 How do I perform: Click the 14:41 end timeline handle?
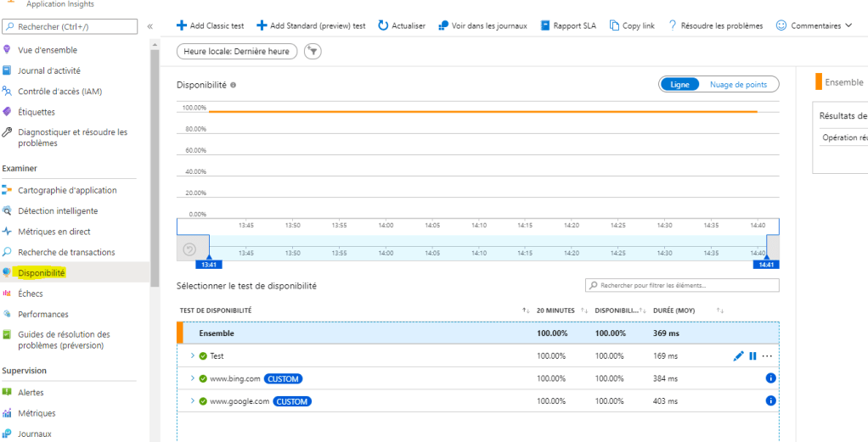[x=765, y=263]
